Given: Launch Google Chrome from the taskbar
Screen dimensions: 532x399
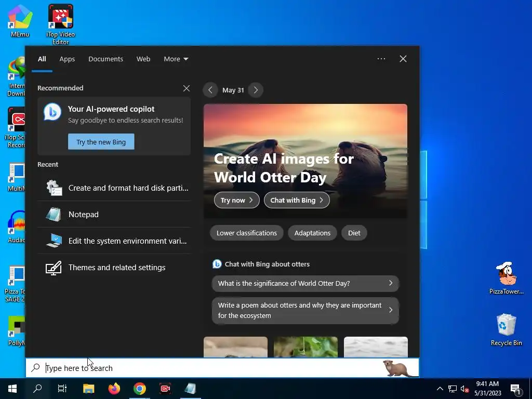Looking at the screenshot, I should pyautogui.click(x=139, y=389).
